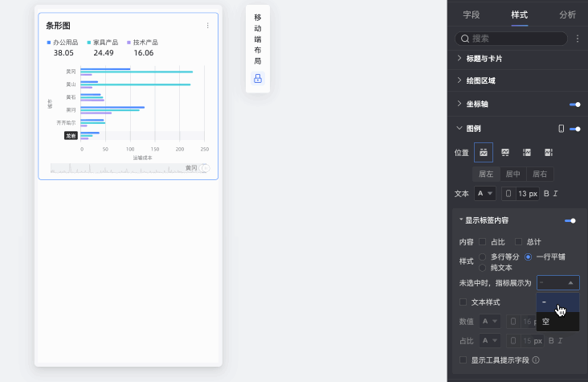
Task: Check the 占比 content checkbox
Action: [483, 241]
